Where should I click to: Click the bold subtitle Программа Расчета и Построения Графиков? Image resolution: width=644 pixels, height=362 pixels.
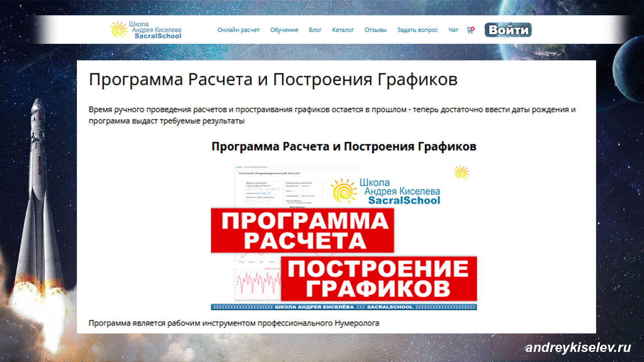pyautogui.click(x=344, y=146)
